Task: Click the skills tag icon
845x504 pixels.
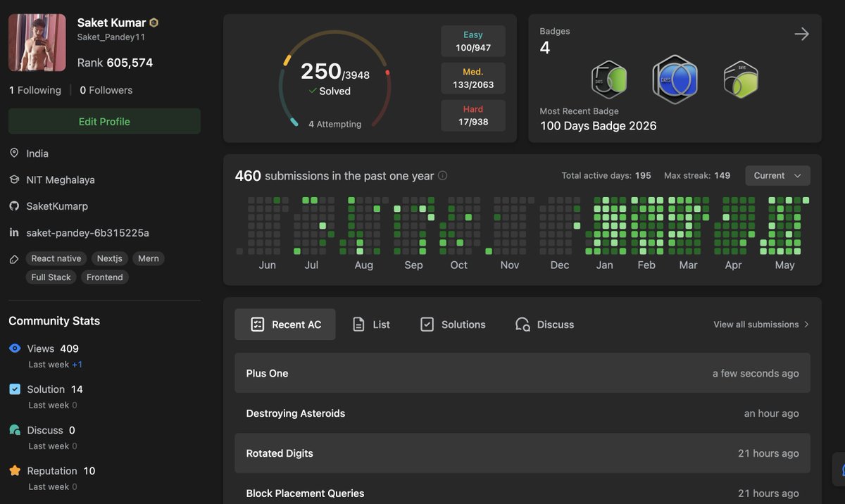Action: [13, 259]
